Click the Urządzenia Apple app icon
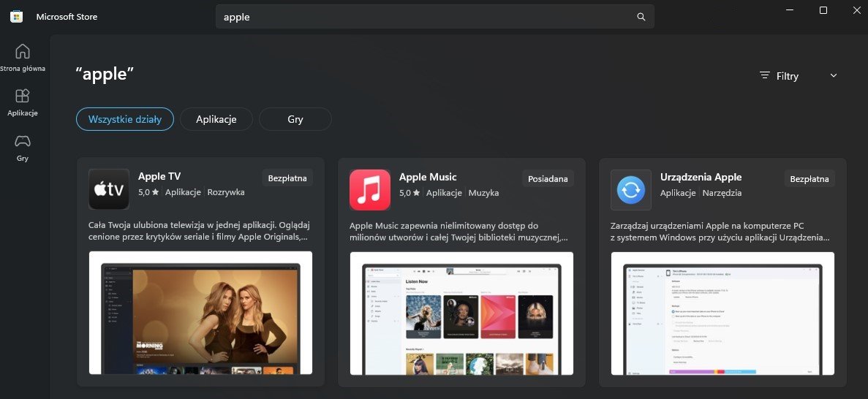 pos(631,190)
